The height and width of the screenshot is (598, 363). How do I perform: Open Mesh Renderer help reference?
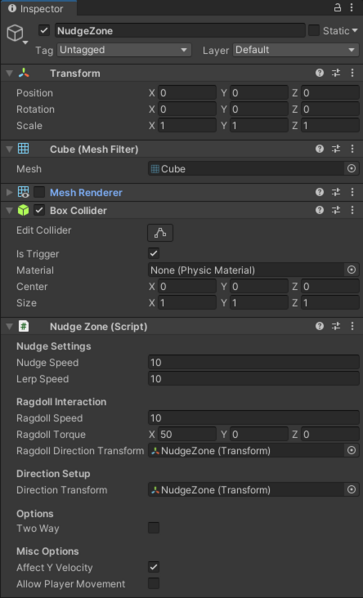pos(320,192)
